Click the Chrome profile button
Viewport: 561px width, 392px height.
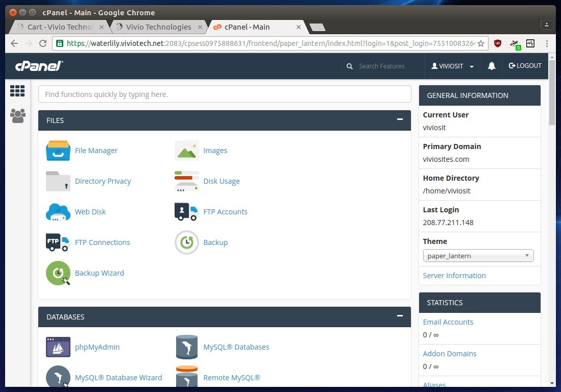tap(546, 24)
